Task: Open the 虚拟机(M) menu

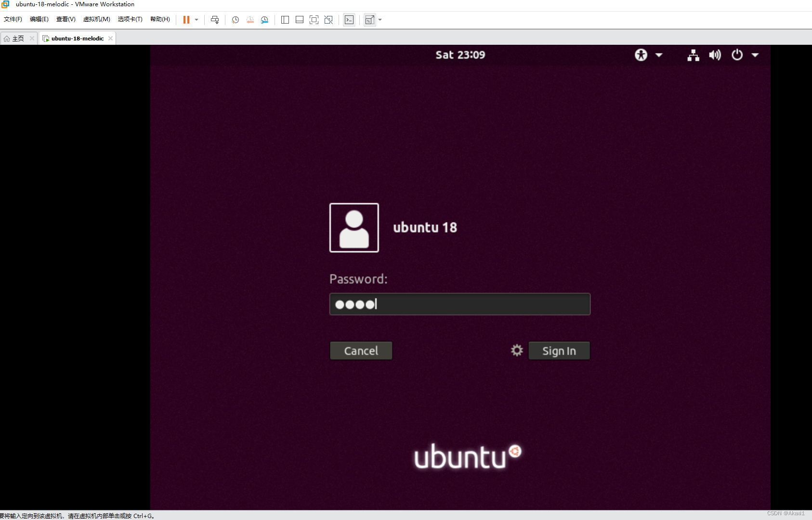Action: [x=96, y=19]
